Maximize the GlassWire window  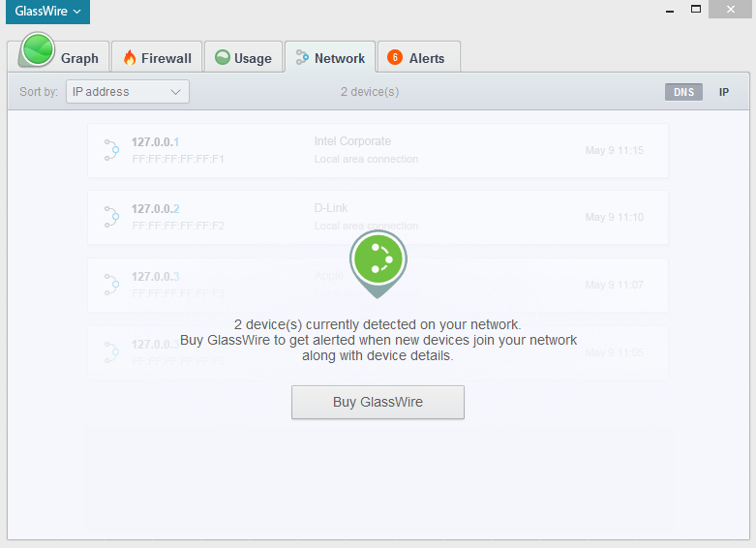coord(696,9)
